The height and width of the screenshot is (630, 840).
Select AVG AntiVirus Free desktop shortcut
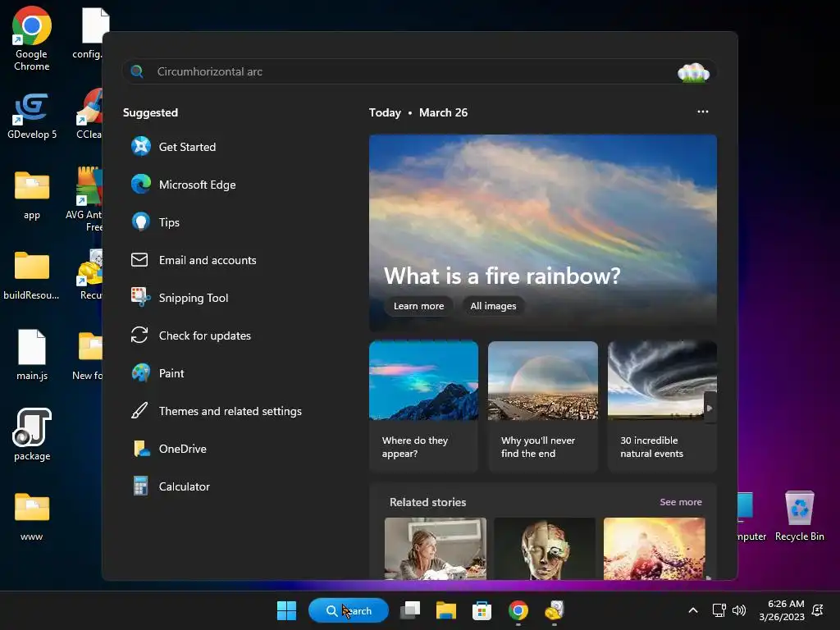click(x=85, y=199)
